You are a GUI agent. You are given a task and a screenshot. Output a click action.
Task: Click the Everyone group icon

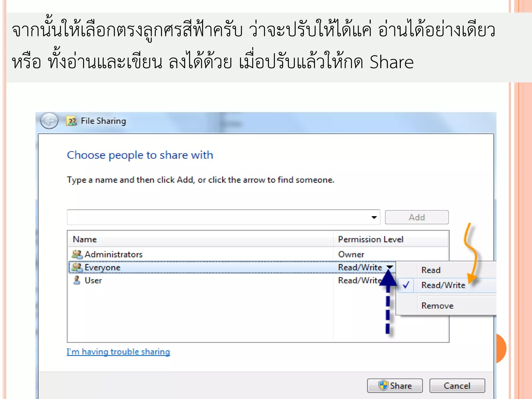77,267
